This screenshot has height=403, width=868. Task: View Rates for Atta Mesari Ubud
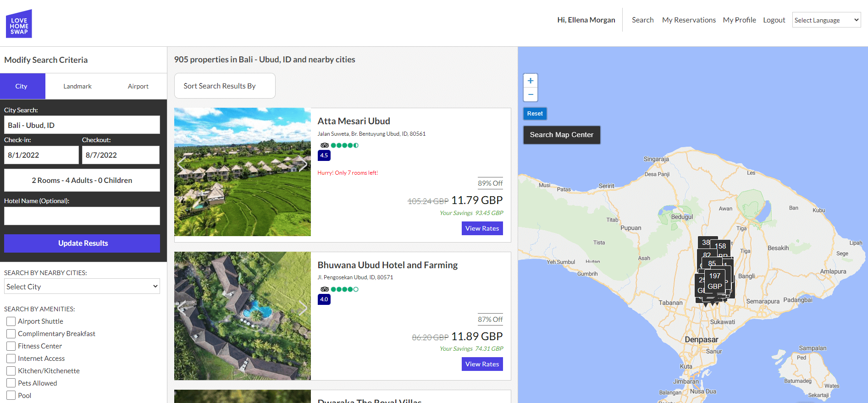[x=482, y=228]
